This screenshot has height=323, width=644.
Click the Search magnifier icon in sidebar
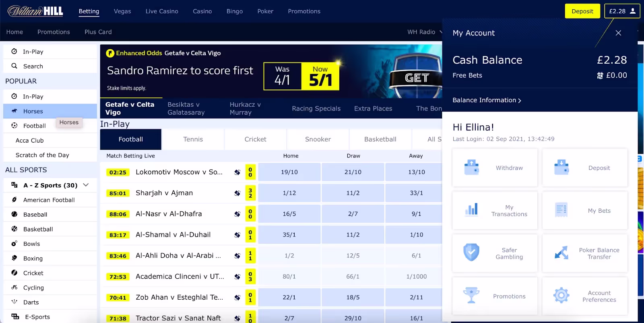point(14,66)
